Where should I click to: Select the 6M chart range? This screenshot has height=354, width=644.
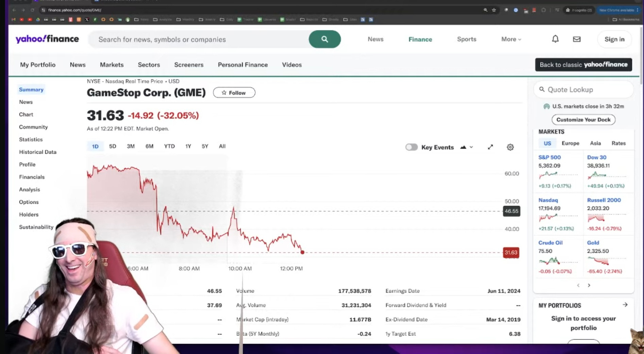(149, 146)
